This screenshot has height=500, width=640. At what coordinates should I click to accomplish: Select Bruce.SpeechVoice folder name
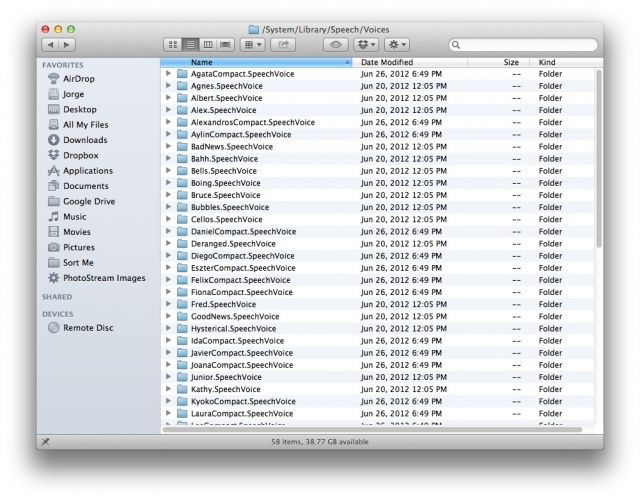click(x=225, y=195)
